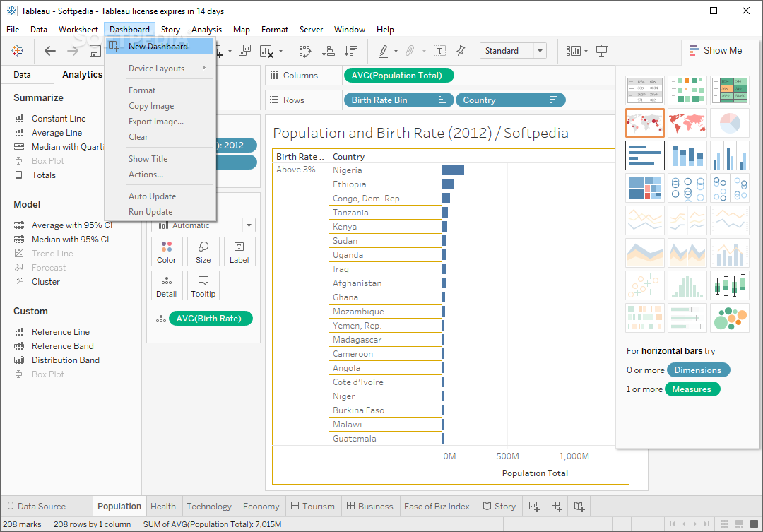Click the Presentation mode icon
The width and height of the screenshot is (763, 532).
pos(601,51)
